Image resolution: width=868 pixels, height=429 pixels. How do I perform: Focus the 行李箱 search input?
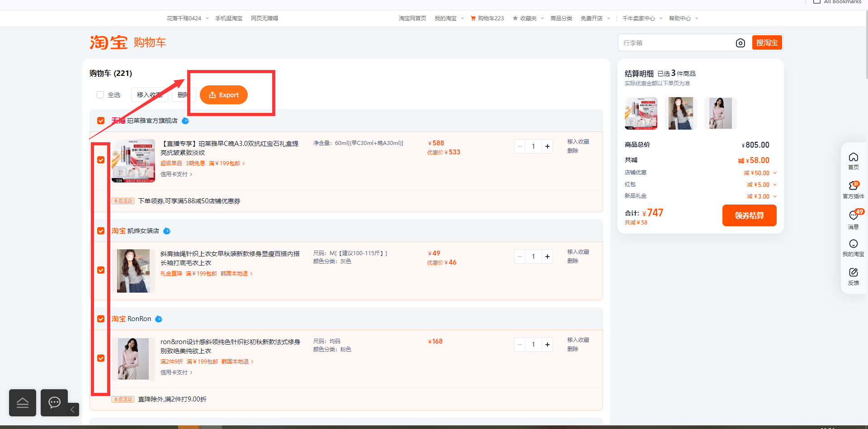tap(677, 43)
